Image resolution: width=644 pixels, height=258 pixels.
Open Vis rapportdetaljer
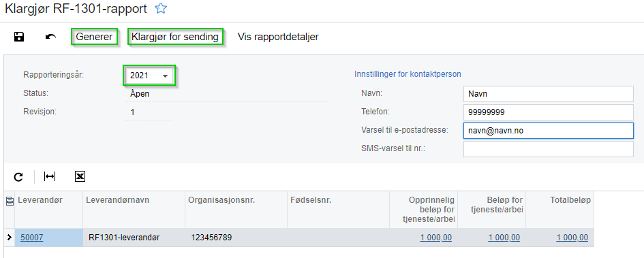click(x=278, y=37)
